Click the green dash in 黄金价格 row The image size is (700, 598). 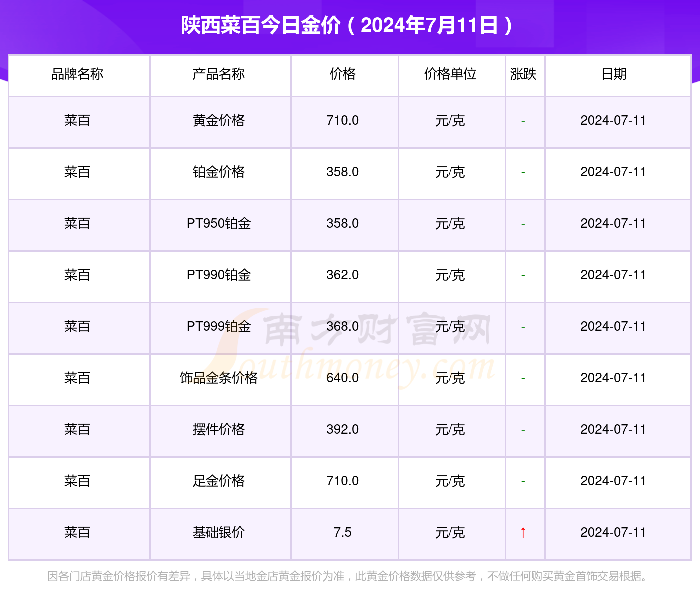pos(523,121)
